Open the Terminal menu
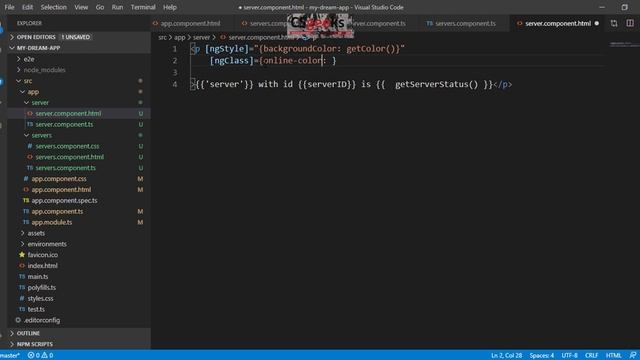Viewport: 640px width, 360px height. pyautogui.click(x=143, y=7)
